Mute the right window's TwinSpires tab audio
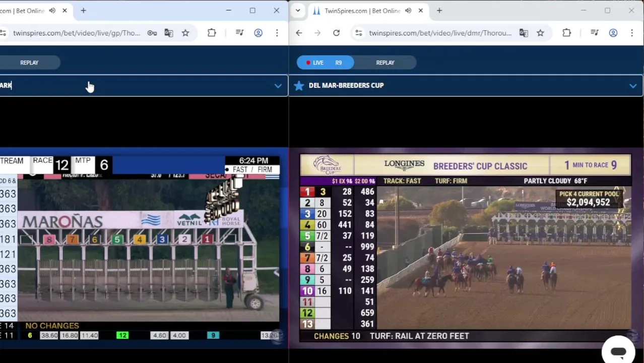This screenshot has width=644, height=363. [x=408, y=11]
